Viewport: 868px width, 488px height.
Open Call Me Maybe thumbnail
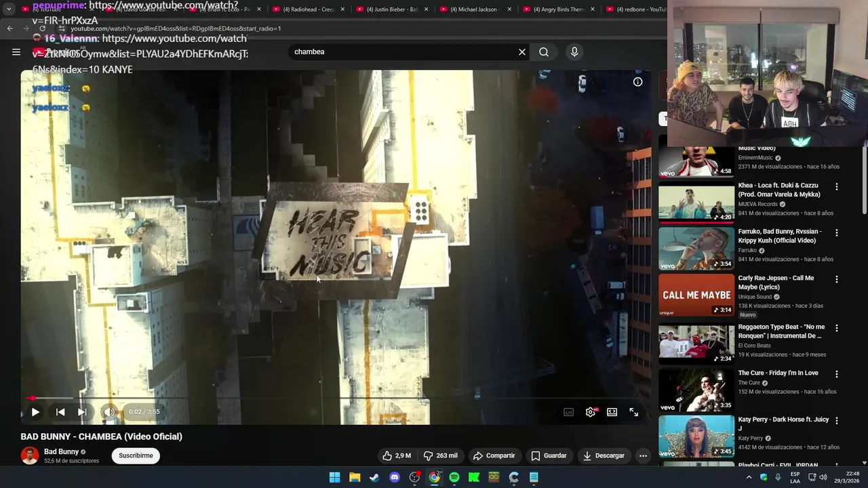[696, 295]
